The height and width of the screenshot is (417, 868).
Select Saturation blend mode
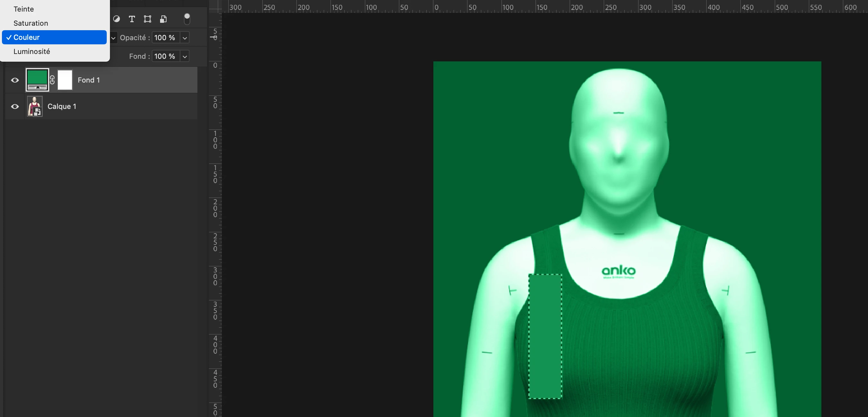pyautogui.click(x=31, y=23)
